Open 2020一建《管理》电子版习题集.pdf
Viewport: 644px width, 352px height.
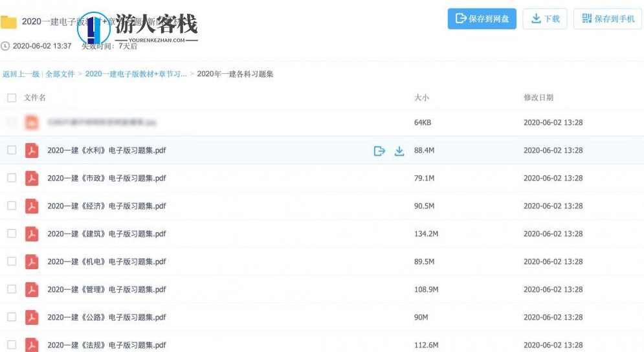[x=107, y=290]
